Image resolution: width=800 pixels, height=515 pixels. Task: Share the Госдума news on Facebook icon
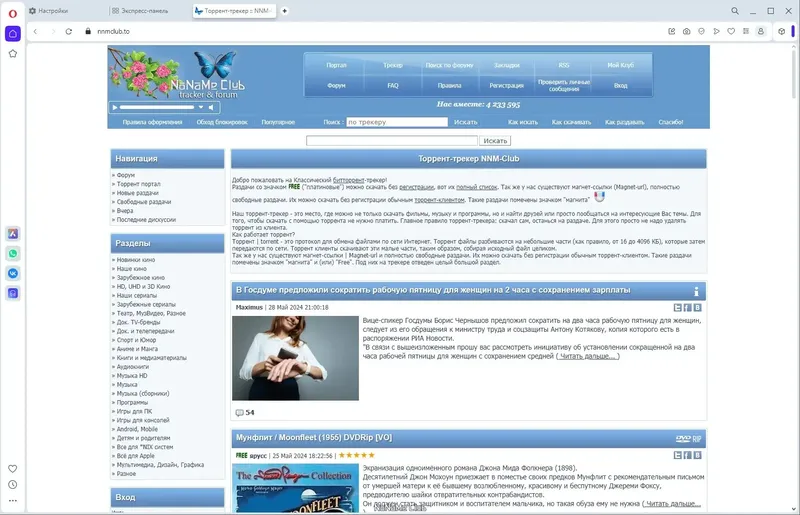[x=687, y=308]
